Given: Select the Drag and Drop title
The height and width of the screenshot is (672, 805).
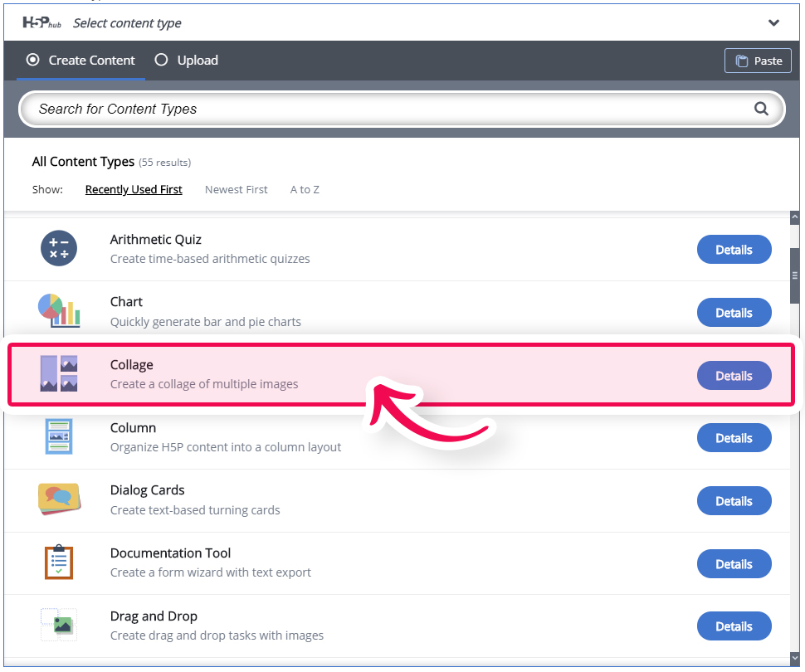Looking at the screenshot, I should [154, 616].
